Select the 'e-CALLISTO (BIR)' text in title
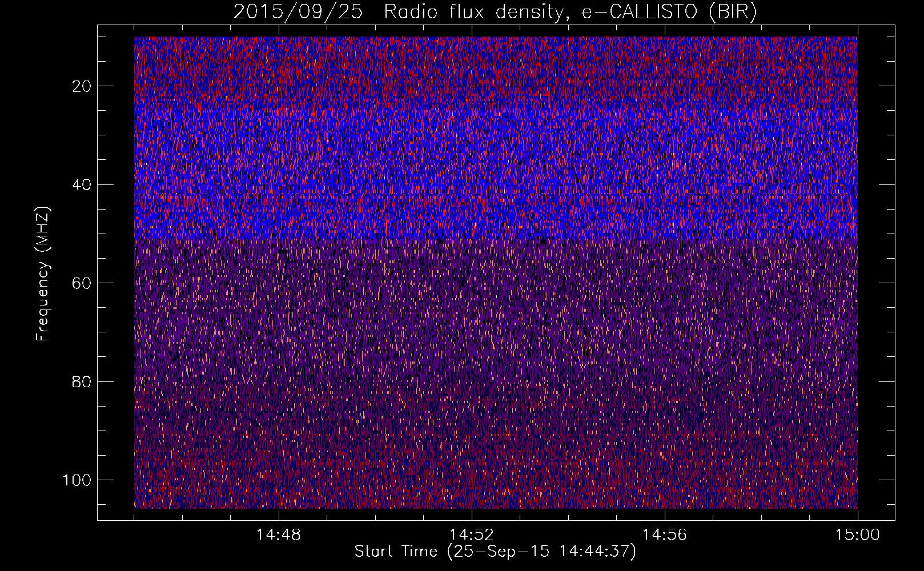The image size is (924, 571). click(669, 12)
